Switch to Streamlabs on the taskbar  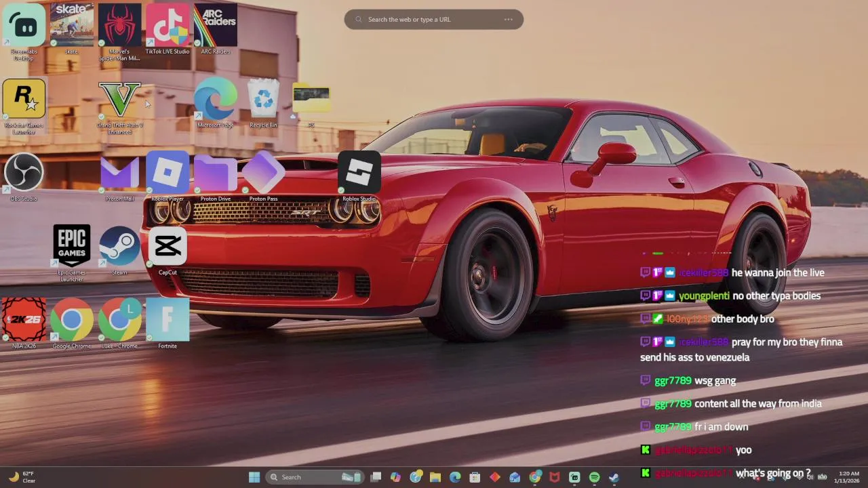coord(574,477)
